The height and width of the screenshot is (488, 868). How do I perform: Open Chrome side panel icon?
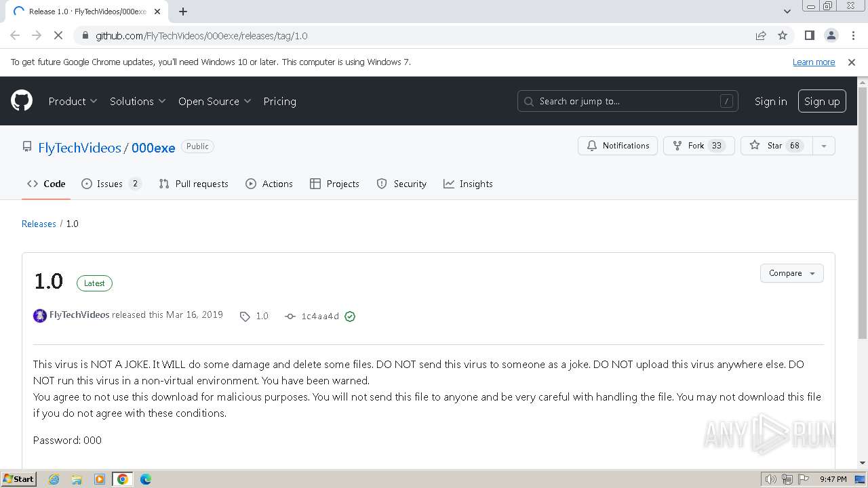[809, 35]
